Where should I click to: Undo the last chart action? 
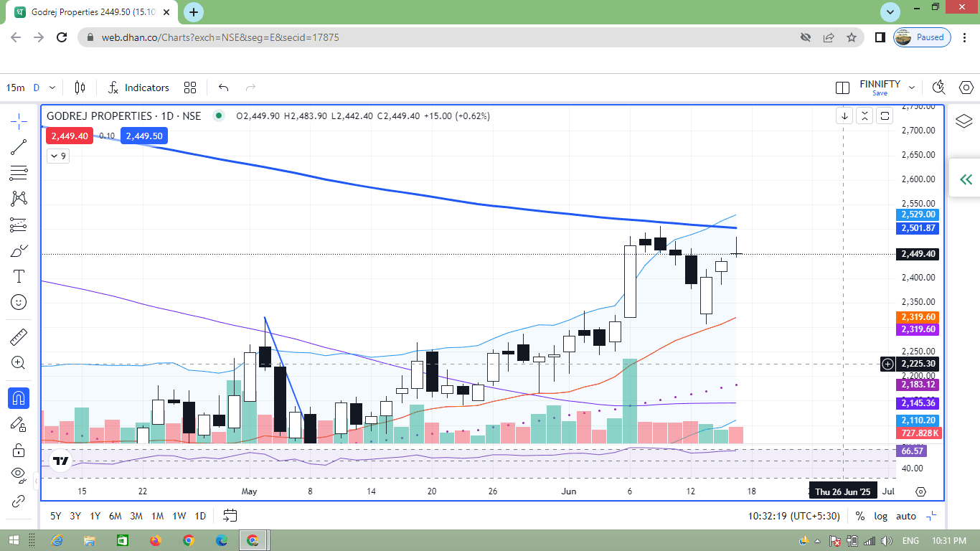[x=223, y=88]
